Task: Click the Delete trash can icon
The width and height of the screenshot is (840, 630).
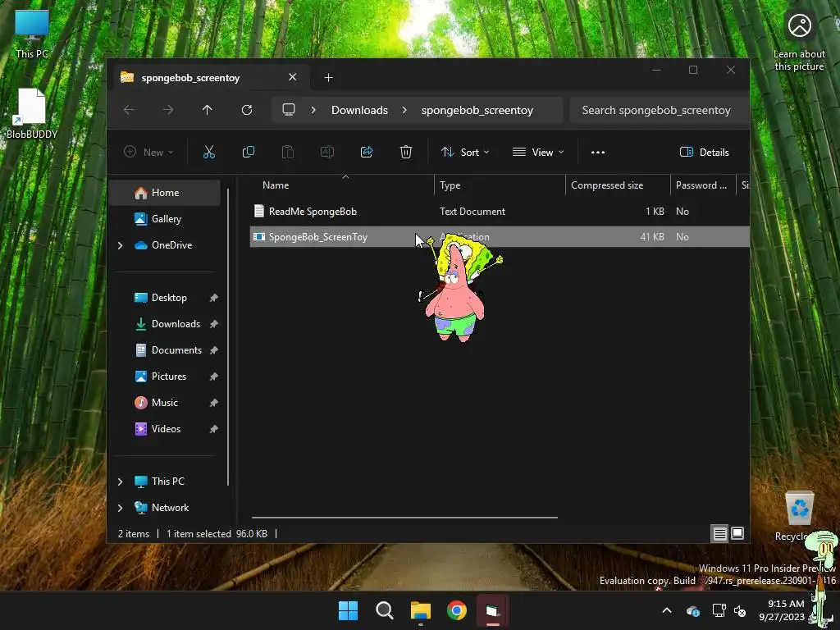Action: [x=406, y=152]
